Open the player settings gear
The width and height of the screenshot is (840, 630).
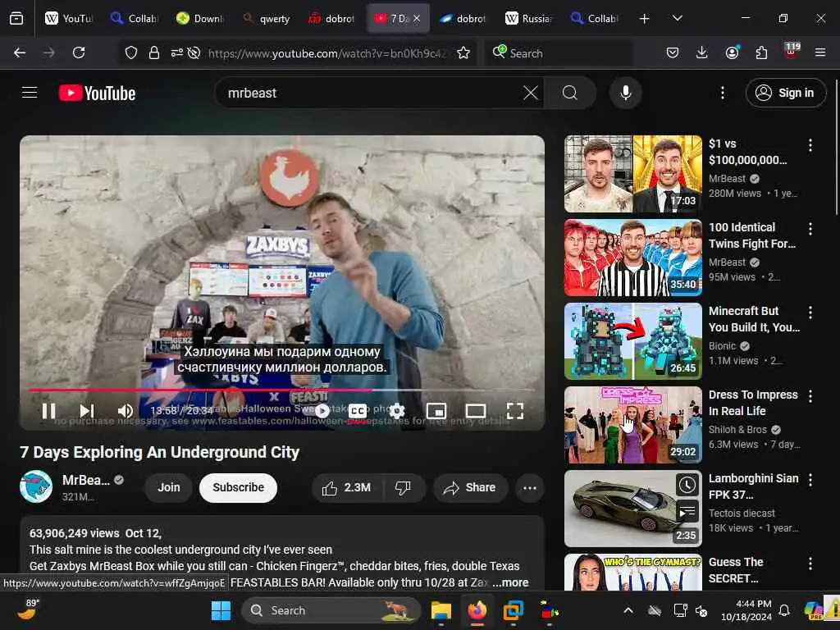397,411
